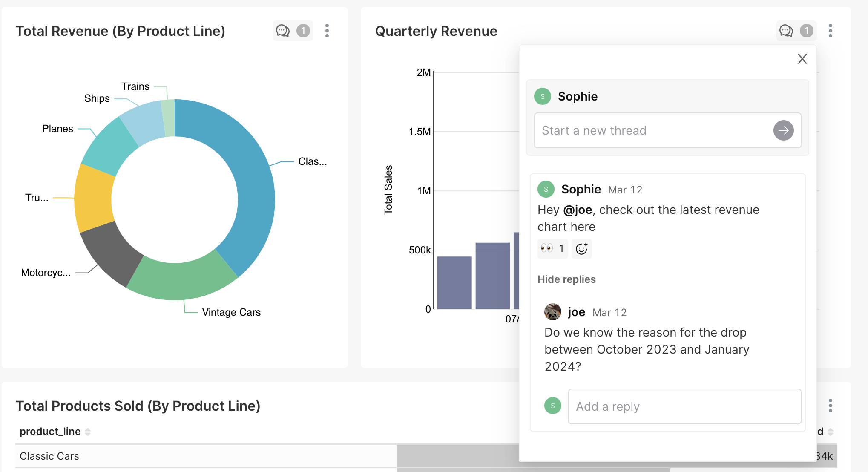Add an emoji reaction to Sophie's comment
Viewport: 868px width, 472px height.
[x=581, y=248]
